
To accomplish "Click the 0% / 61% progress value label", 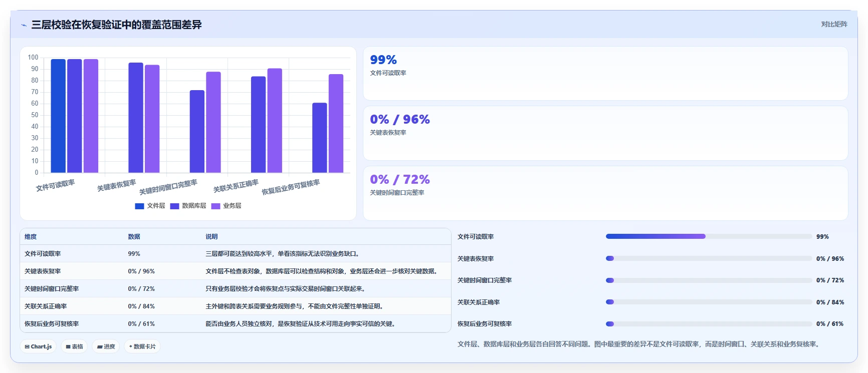I will (830, 324).
